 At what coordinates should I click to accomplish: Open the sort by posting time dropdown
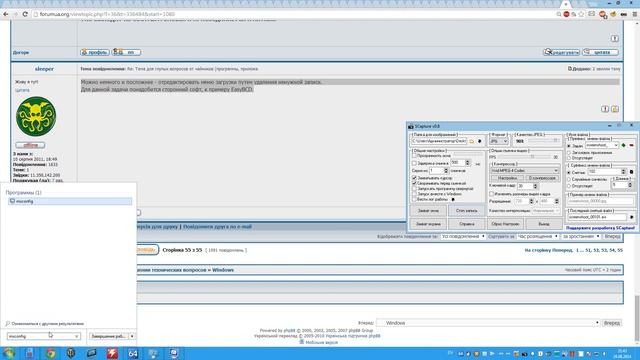pyautogui.click(x=538, y=236)
